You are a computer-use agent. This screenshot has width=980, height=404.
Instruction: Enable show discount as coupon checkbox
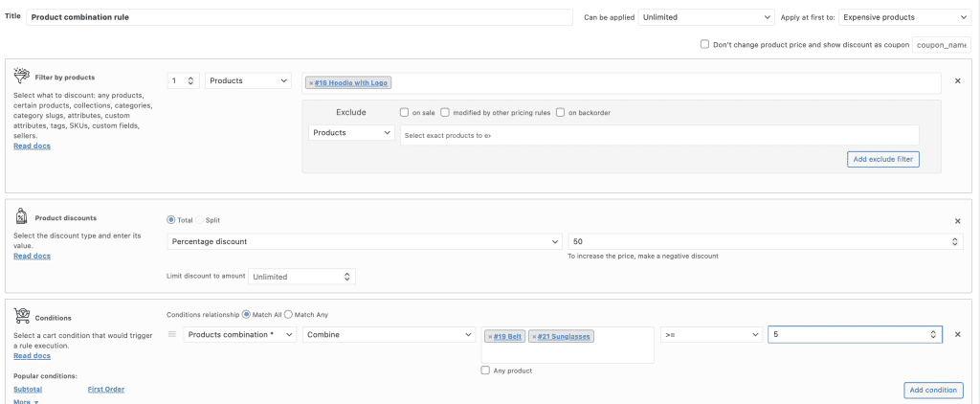click(705, 44)
